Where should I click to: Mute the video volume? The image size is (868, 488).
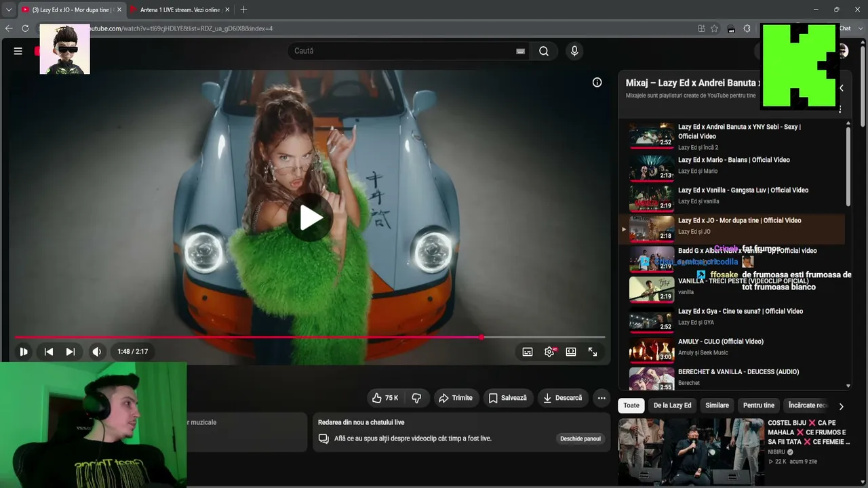coord(96,352)
